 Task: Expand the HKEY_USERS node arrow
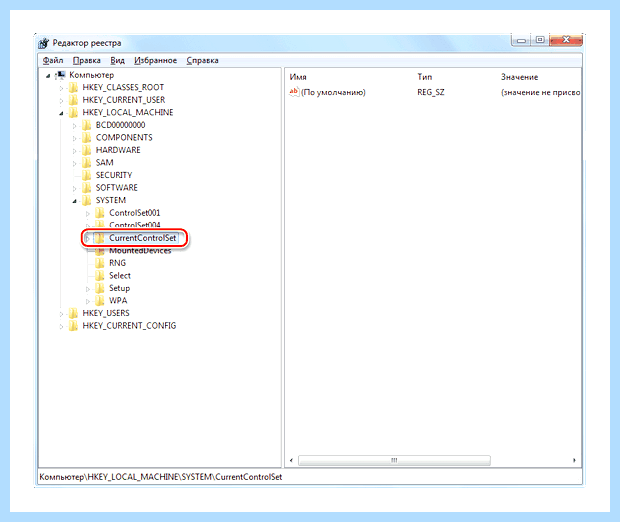tap(61, 314)
